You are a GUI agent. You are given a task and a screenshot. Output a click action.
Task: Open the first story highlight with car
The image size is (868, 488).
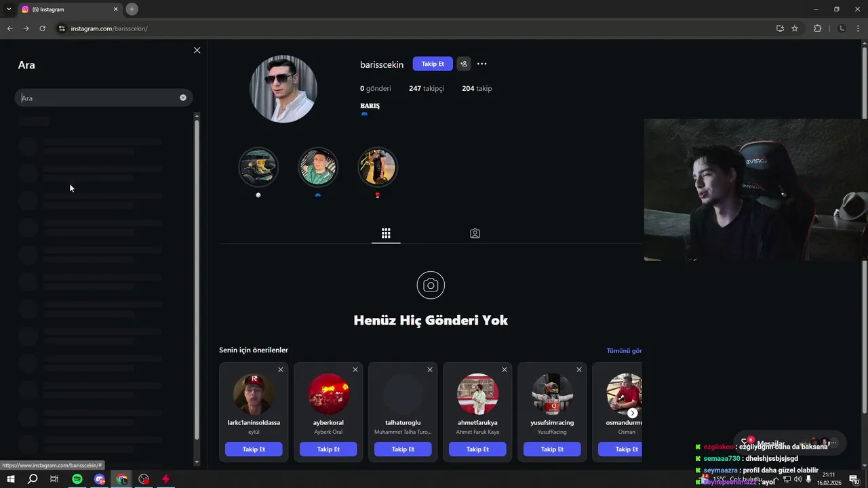(258, 167)
